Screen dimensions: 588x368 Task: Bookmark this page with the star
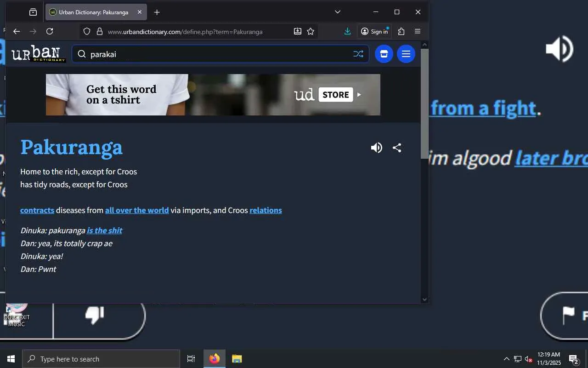click(311, 31)
